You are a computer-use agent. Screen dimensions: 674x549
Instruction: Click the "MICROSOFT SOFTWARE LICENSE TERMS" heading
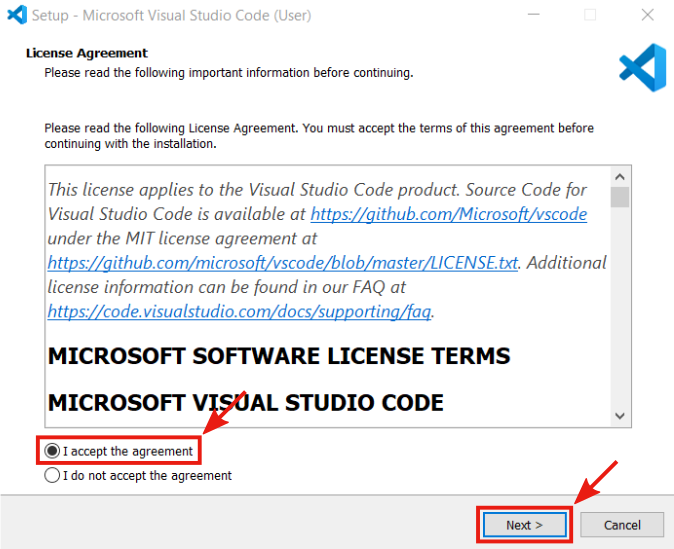pos(279,356)
